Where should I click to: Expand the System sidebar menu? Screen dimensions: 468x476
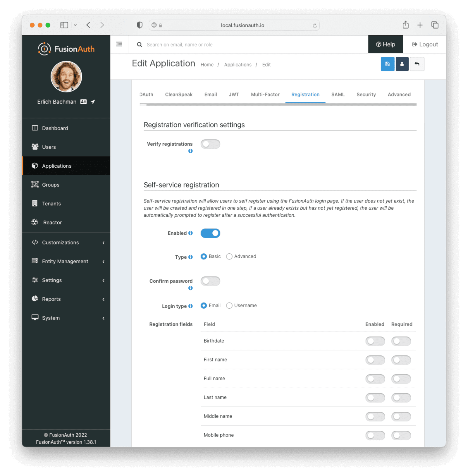66,318
